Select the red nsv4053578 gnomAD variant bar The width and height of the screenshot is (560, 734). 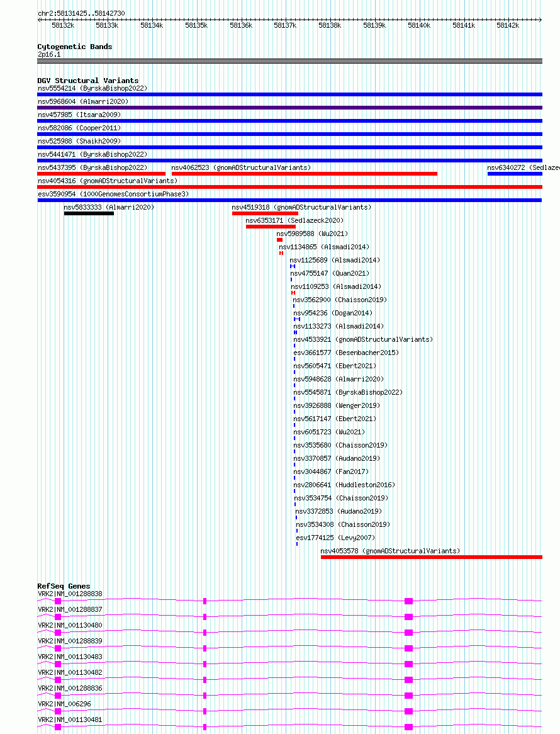click(432, 557)
